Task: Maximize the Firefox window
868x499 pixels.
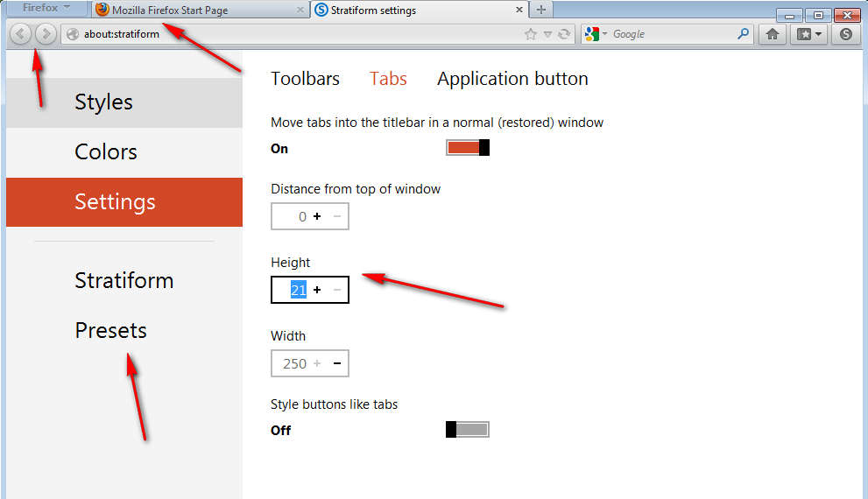Action: click(818, 15)
